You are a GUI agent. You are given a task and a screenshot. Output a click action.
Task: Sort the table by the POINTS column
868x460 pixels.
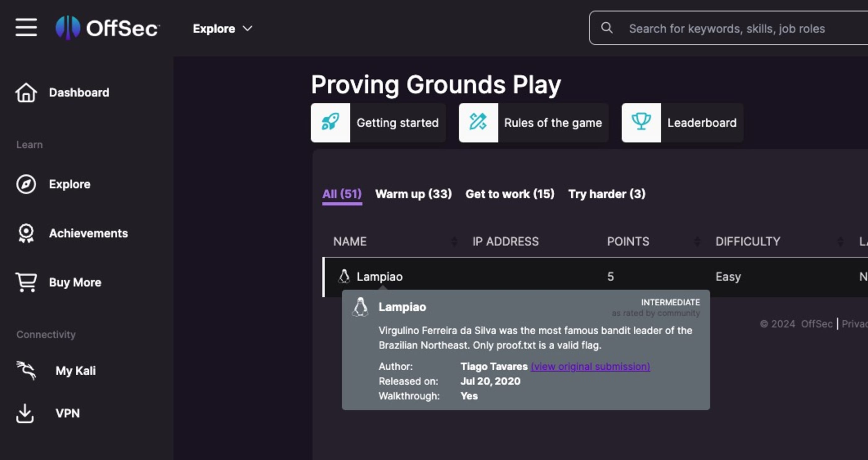click(697, 241)
